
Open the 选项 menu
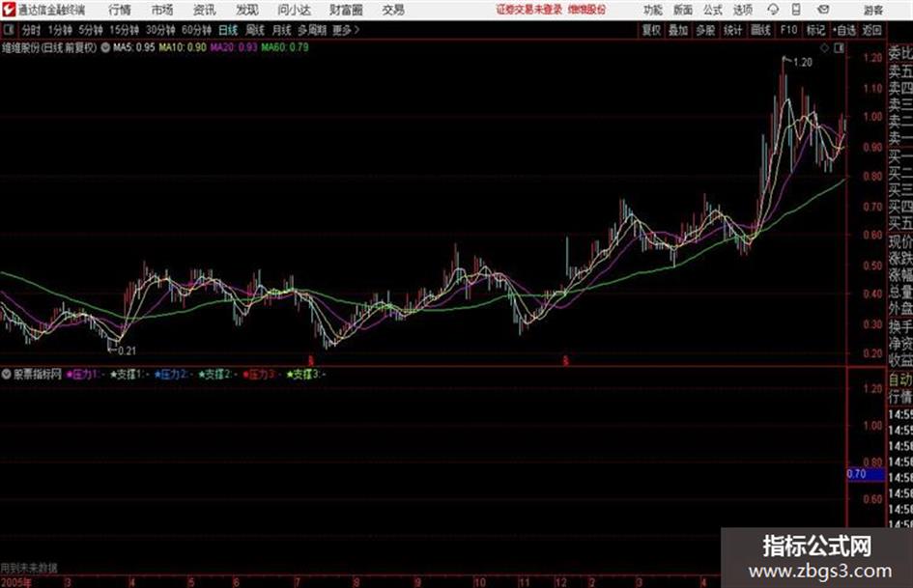click(x=742, y=10)
